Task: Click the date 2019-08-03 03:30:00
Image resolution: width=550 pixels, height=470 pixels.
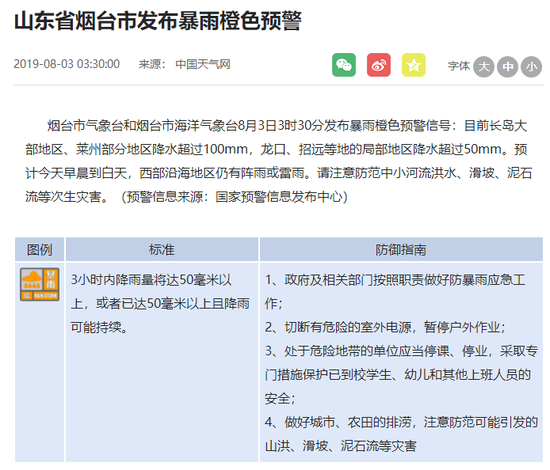Action: pyautogui.click(x=67, y=64)
